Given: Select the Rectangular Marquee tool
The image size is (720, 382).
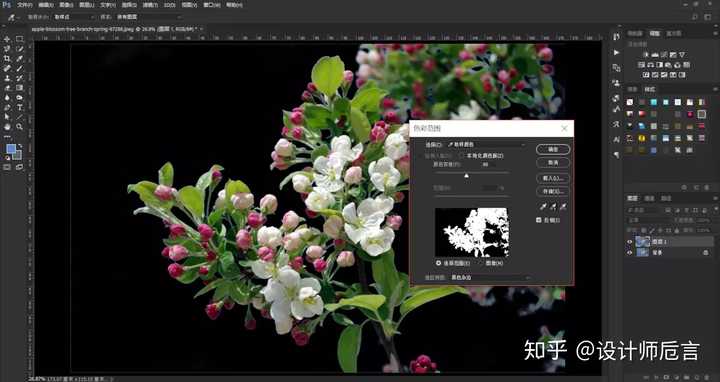Looking at the screenshot, I should coord(20,39).
